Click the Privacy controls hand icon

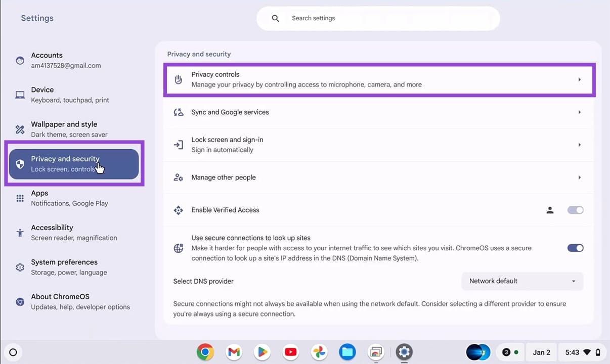click(x=178, y=79)
